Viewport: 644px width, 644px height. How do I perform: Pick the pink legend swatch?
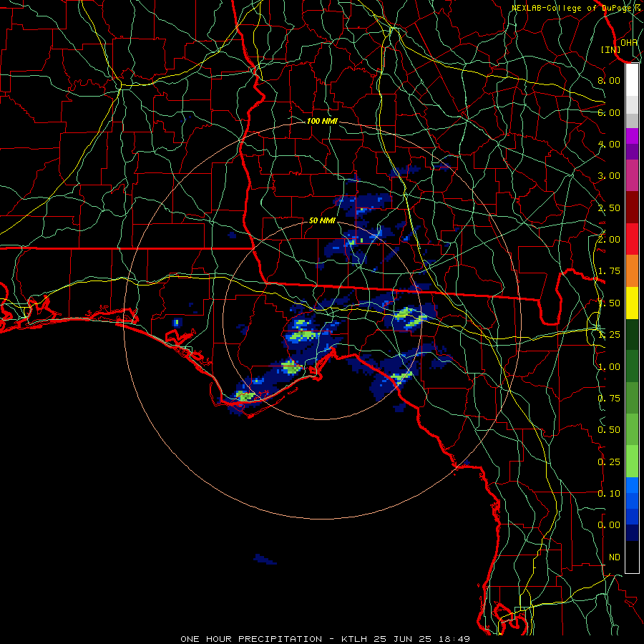632,175
